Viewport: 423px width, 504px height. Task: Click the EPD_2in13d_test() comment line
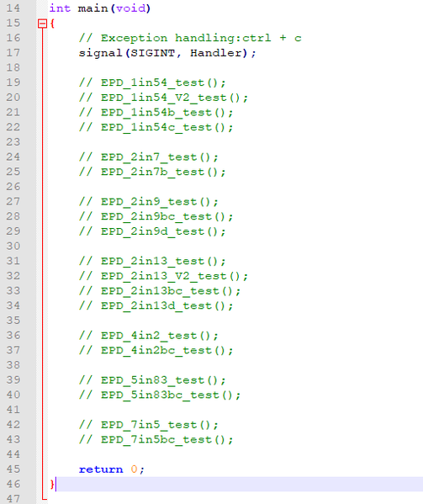point(156,305)
